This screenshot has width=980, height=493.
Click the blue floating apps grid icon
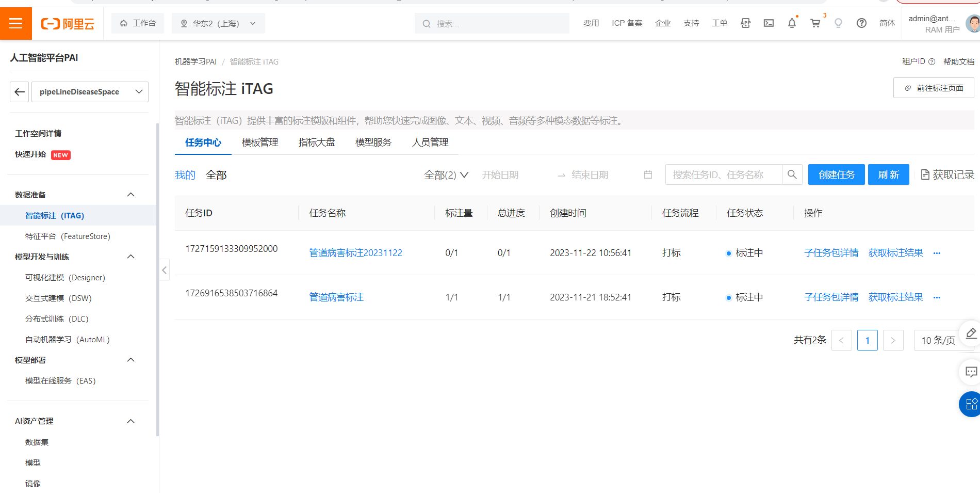[x=971, y=404]
